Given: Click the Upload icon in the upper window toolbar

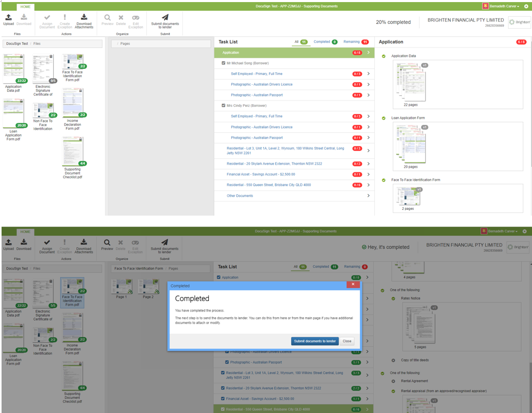Looking at the screenshot, I should 8,18.
